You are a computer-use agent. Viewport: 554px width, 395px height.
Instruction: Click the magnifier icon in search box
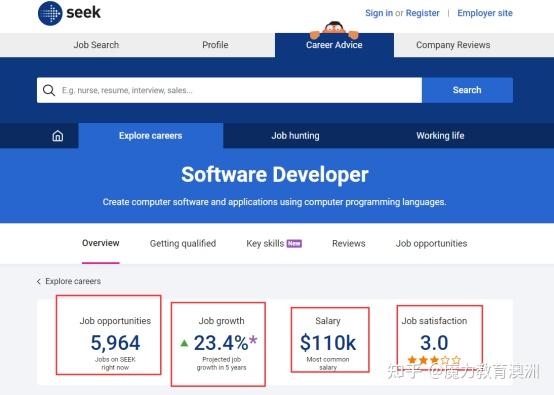pyautogui.click(x=49, y=90)
